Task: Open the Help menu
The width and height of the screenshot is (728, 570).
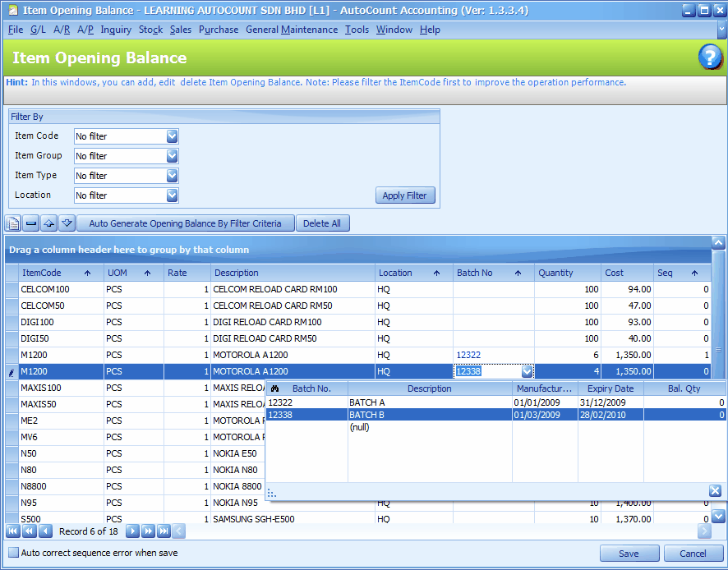Action: point(430,30)
